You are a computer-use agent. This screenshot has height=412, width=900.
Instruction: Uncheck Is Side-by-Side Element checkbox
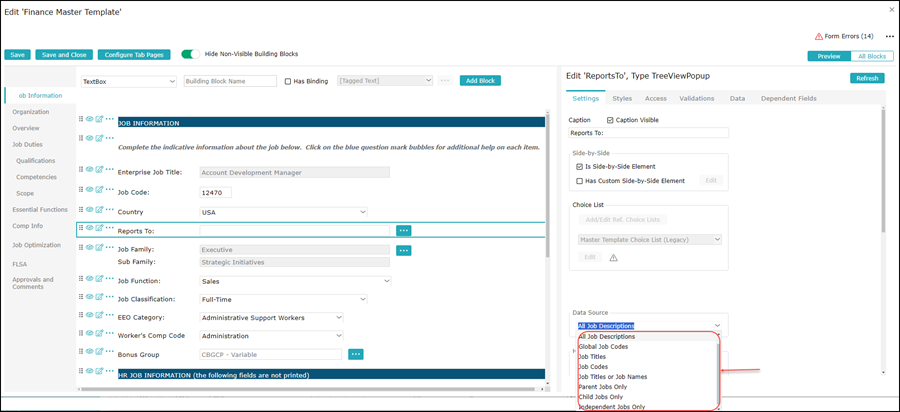pos(579,166)
